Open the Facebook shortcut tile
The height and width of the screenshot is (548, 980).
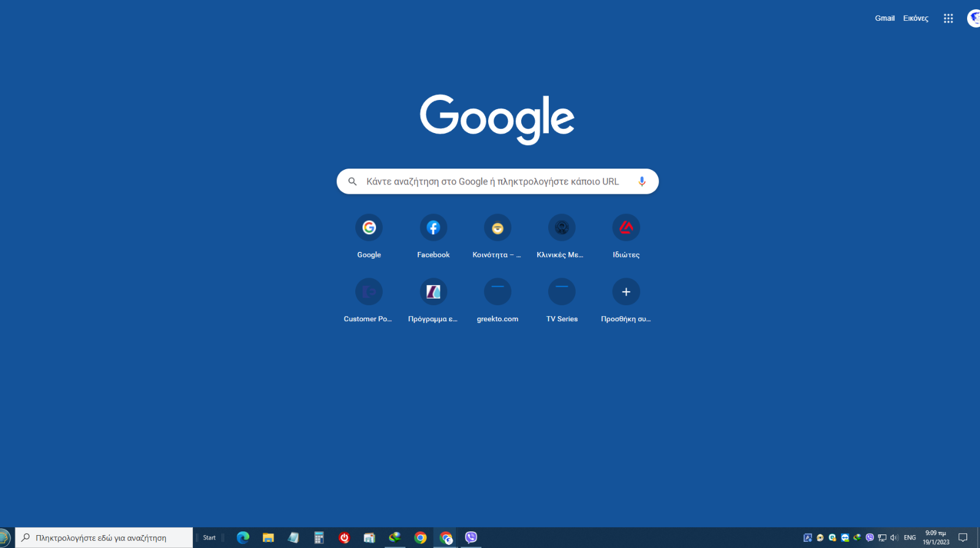[x=433, y=237]
